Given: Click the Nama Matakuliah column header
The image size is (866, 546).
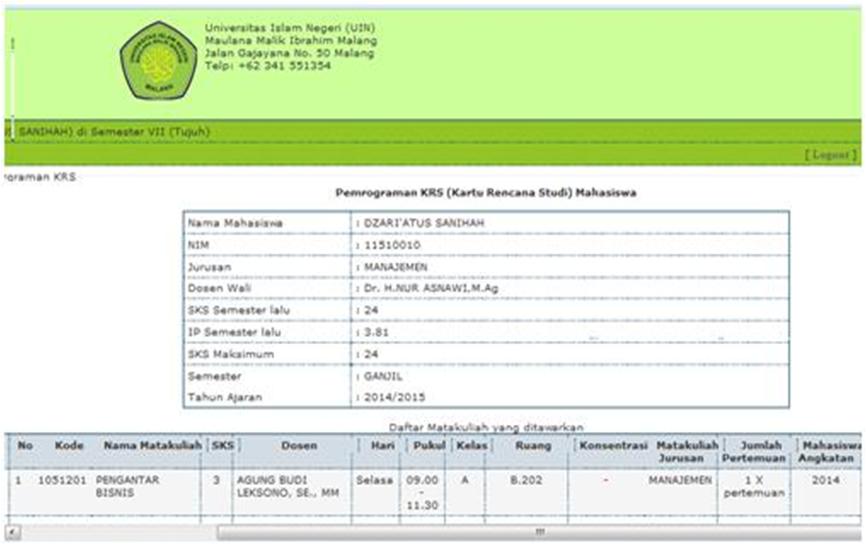Looking at the screenshot, I should pyautogui.click(x=153, y=445).
